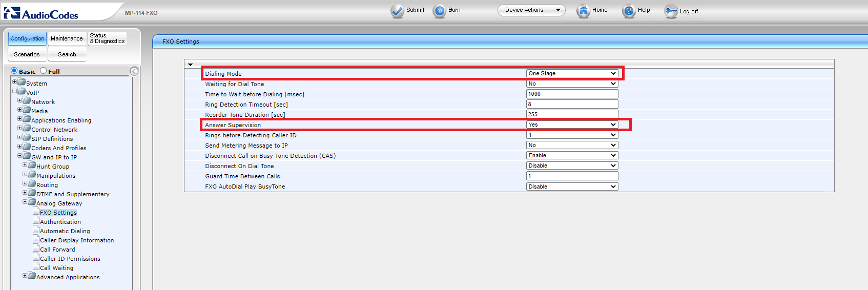The image size is (868, 290).
Task: Expand the DTMF and Supplementary node
Action: (25, 193)
